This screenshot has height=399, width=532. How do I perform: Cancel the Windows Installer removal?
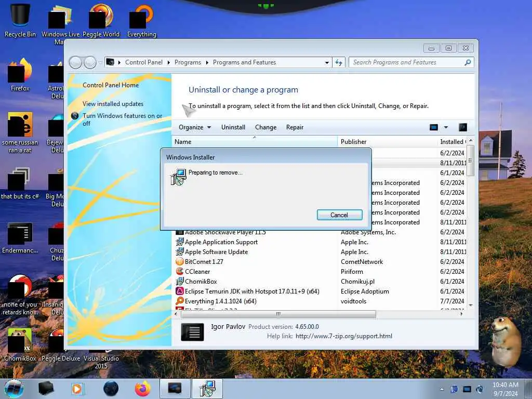[339, 215]
